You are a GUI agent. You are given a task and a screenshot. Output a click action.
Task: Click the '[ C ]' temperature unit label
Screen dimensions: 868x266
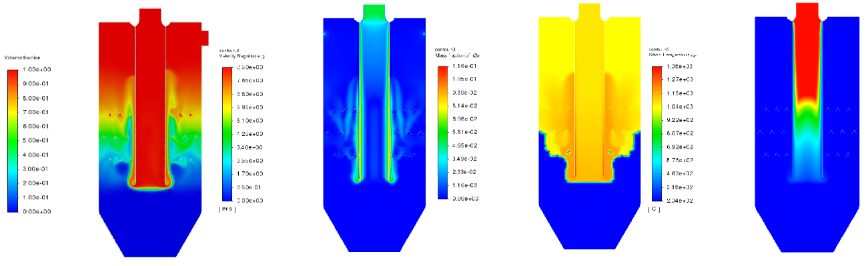tap(655, 209)
